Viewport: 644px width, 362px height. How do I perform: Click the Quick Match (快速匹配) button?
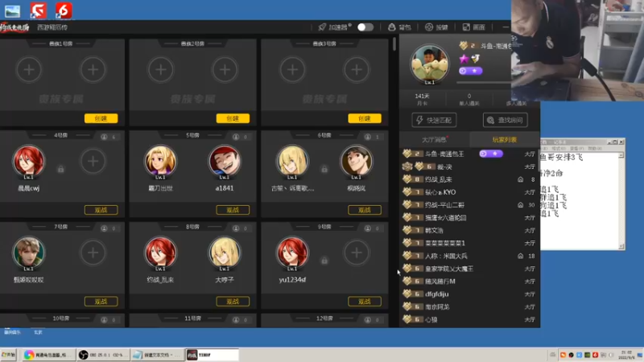434,120
